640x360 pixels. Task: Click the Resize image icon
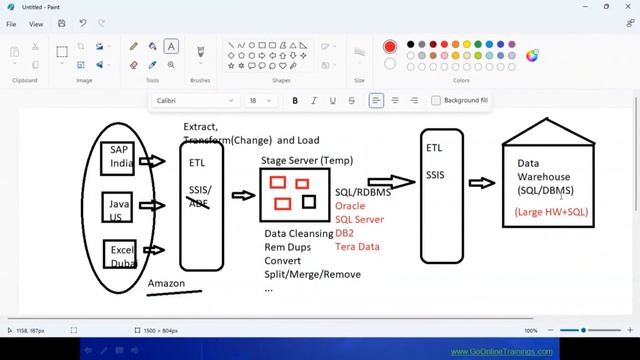coord(81,65)
